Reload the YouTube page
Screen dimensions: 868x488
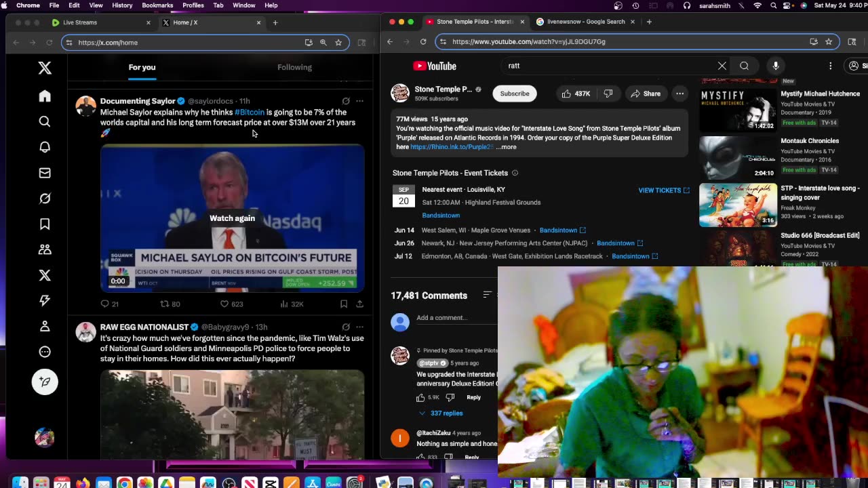coord(423,41)
